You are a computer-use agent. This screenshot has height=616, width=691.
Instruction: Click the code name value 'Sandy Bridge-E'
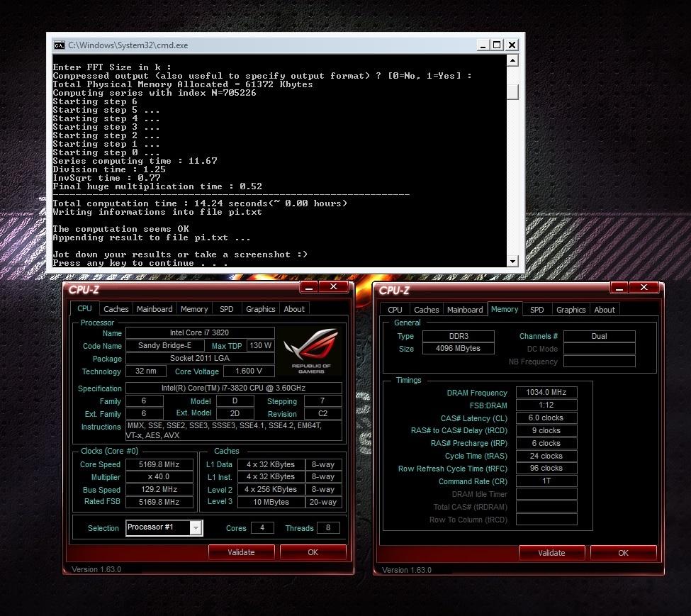click(165, 345)
